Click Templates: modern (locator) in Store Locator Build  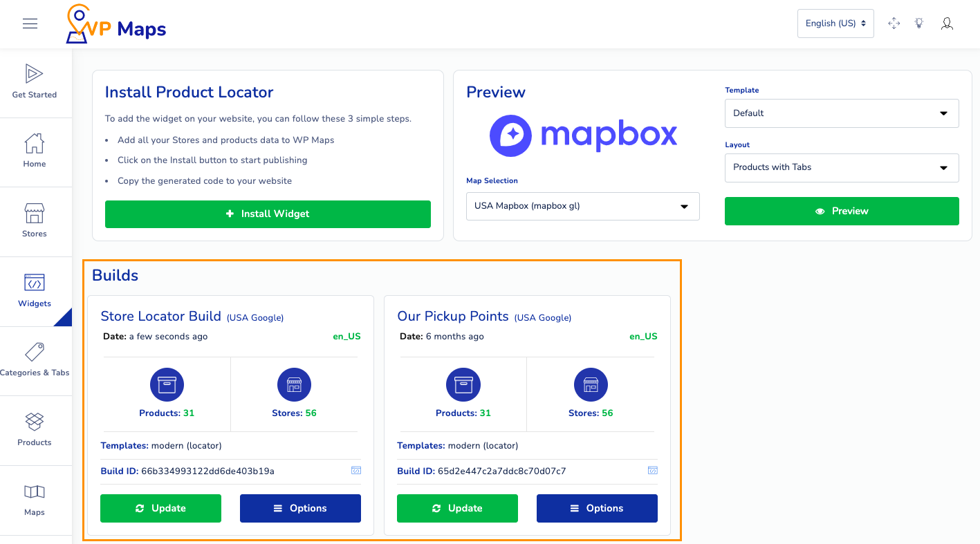(x=161, y=446)
